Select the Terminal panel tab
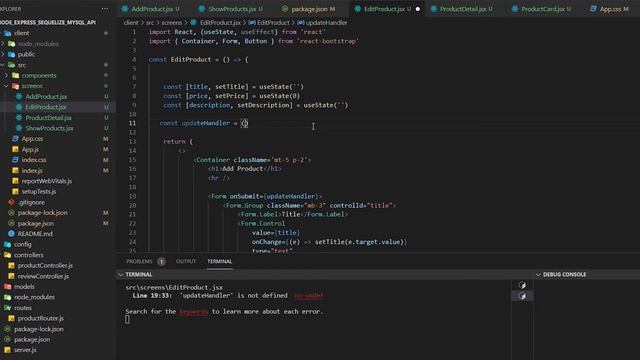Screen dimensions: 640x360 220,261
